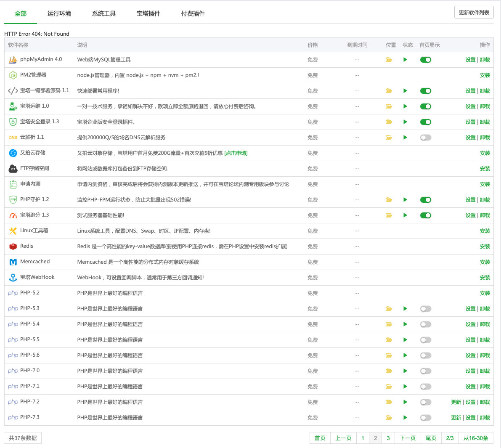The width and height of the screenshot is (501, 448).
Task: Open the PHP-7.3 folder location icon
Action: click(389, 418)
